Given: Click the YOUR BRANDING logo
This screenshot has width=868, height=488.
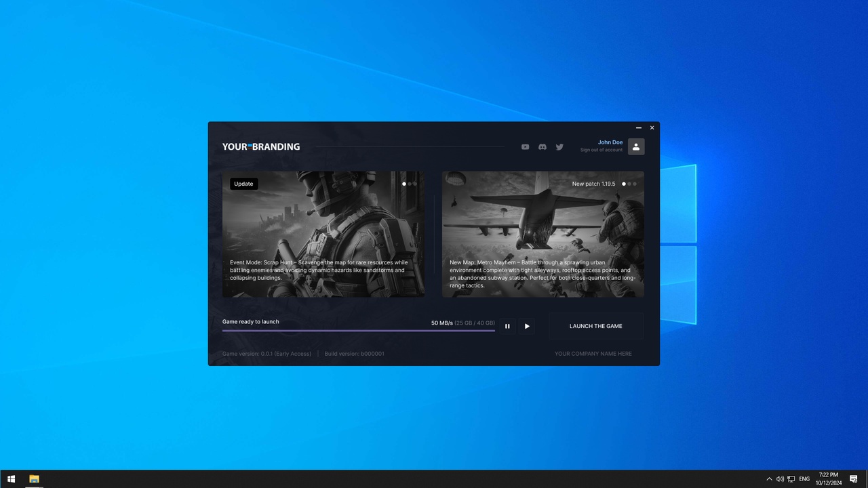Looking at the screenshot, I should (x=261, y=146).
